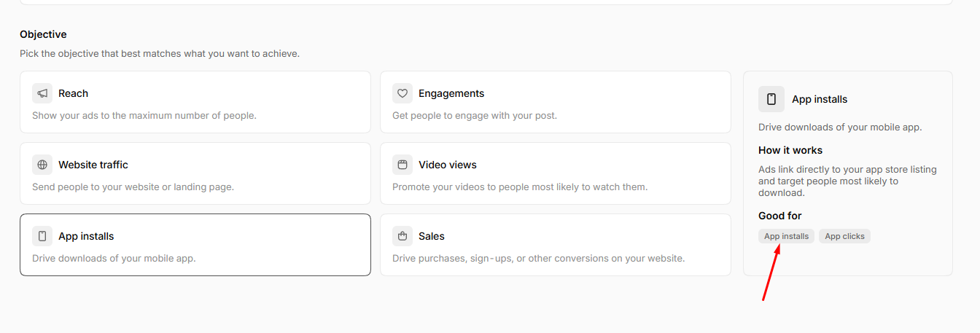Click 'Show your ads to the maximum number' description
980x333 pixels.
click(144, 115)
